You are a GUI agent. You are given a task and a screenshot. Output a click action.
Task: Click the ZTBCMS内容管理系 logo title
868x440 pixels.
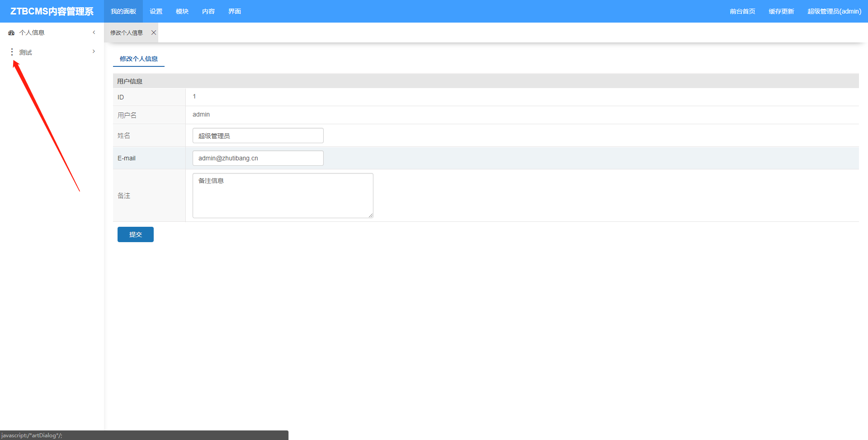pos(52,11)
